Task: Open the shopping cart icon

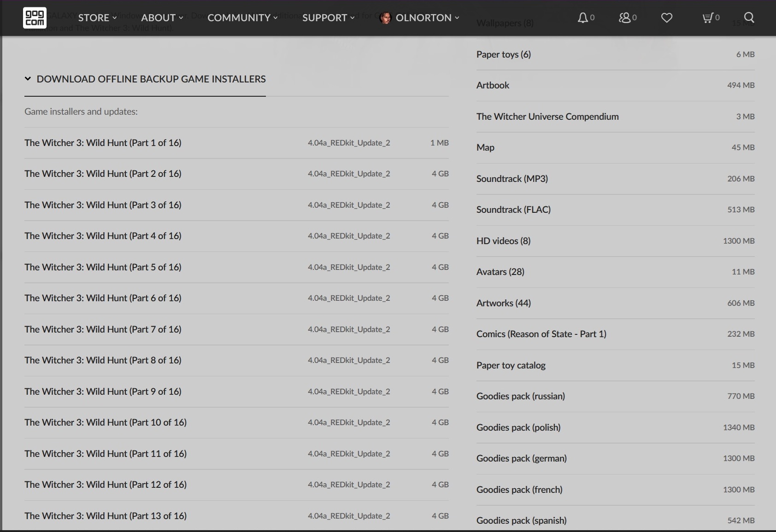Action: point(707,18)
